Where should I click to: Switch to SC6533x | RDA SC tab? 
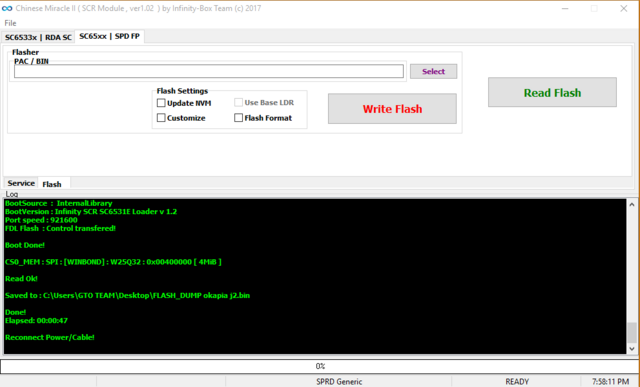(38, 37)
